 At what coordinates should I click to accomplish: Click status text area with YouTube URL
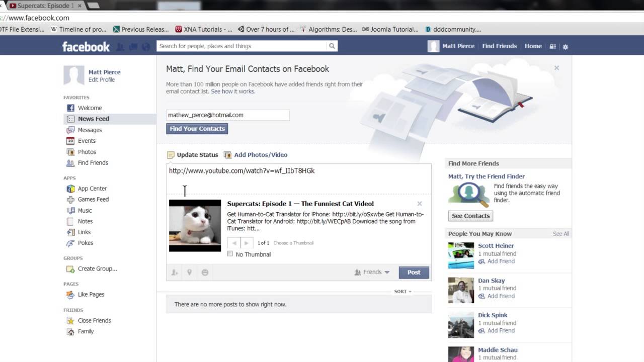coord(299,178)
